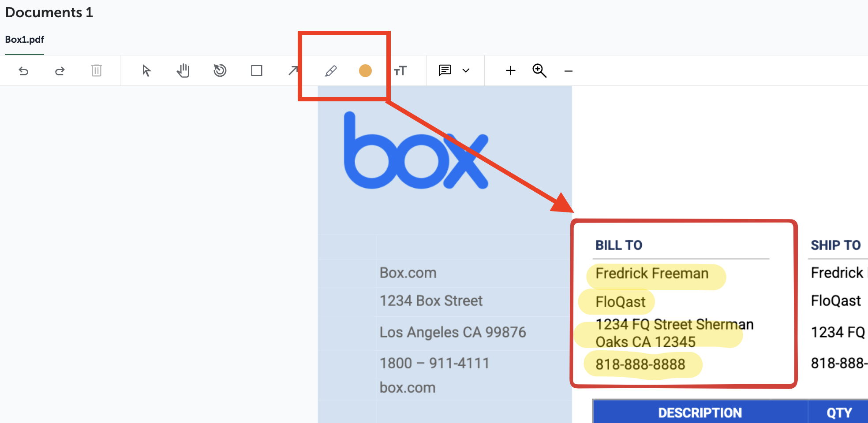
Task: Click the Documents 1 heading
Action: pyautogui.click(x=49, y=12)
